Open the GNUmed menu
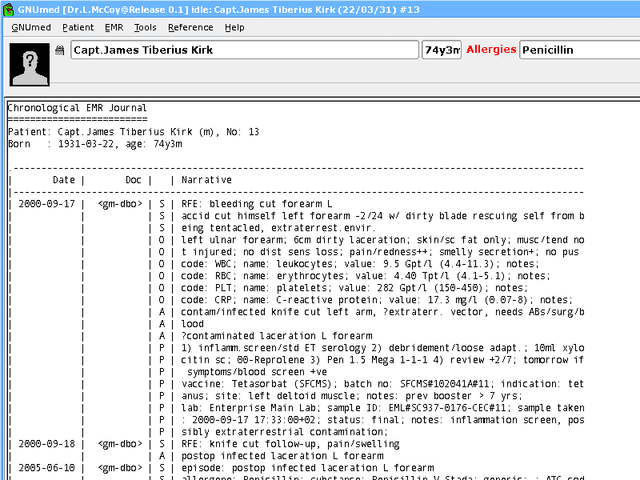 coord(32,27)
